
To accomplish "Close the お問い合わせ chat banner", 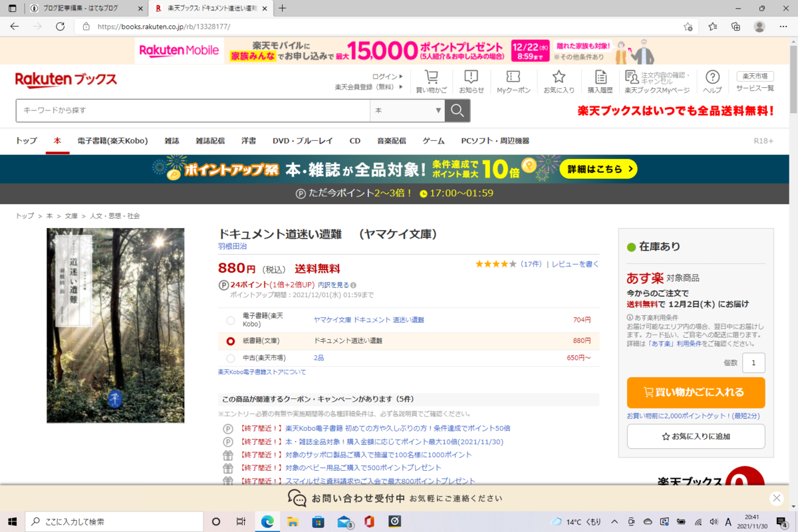I will tap(776, 498).
